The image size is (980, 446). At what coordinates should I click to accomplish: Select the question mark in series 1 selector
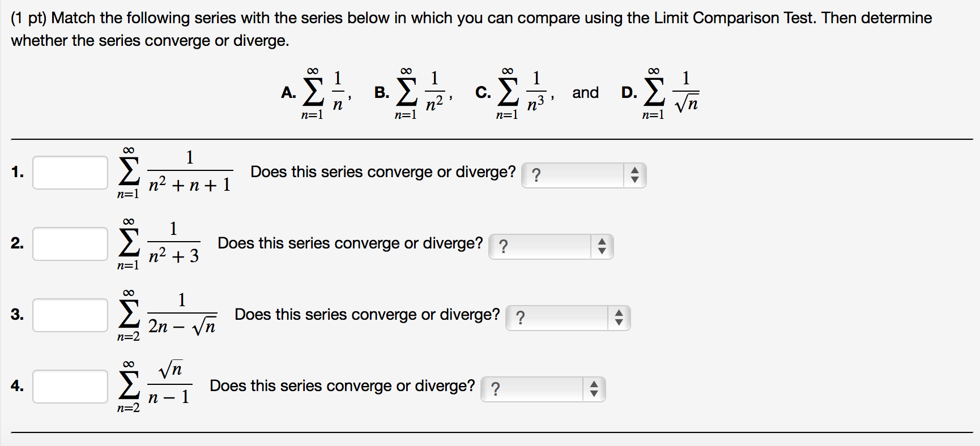536,174
